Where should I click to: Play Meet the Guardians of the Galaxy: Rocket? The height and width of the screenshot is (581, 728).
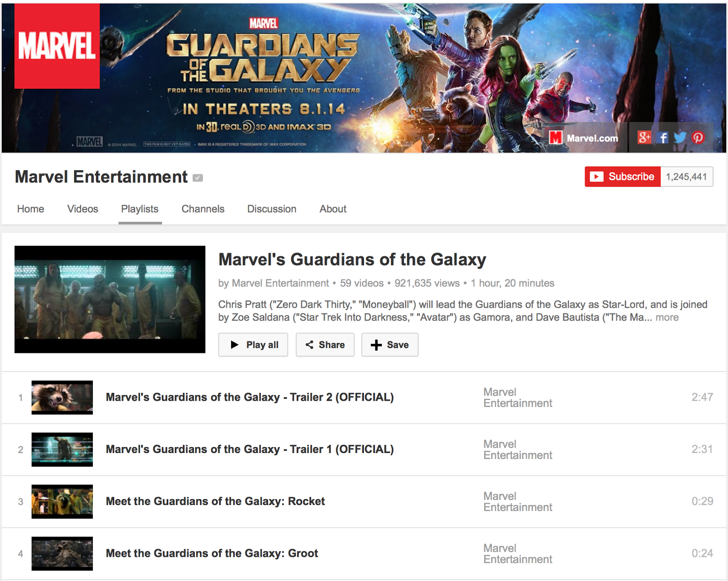tap(215, 501)
